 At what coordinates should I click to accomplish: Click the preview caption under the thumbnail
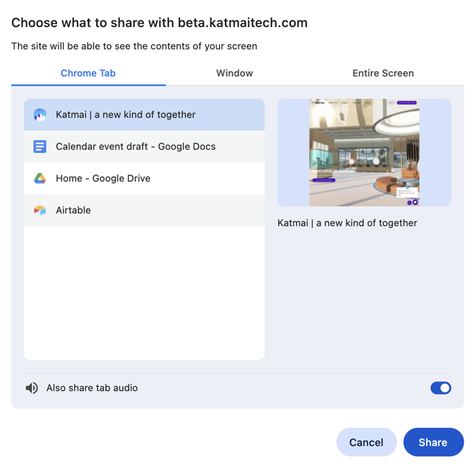(347, 223)
